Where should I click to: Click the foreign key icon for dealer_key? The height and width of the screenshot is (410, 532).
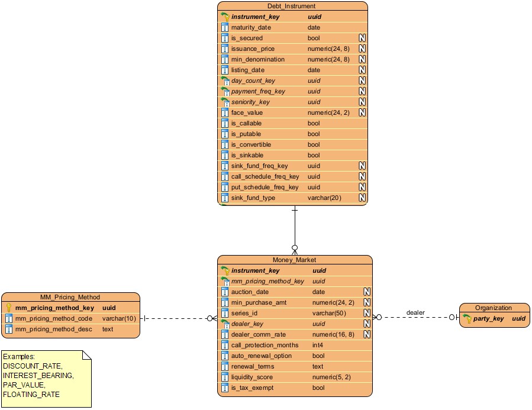click(225, 324)
